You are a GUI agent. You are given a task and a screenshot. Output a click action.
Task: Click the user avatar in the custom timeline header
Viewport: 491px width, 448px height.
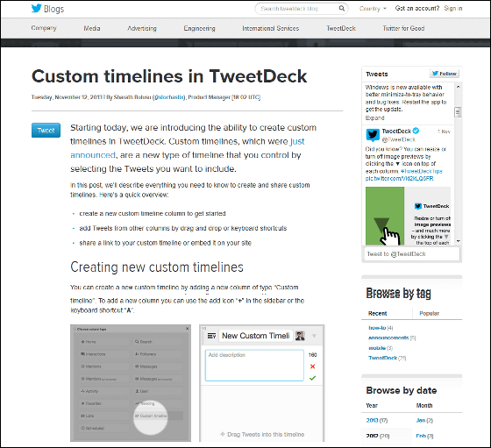(300, 336)
